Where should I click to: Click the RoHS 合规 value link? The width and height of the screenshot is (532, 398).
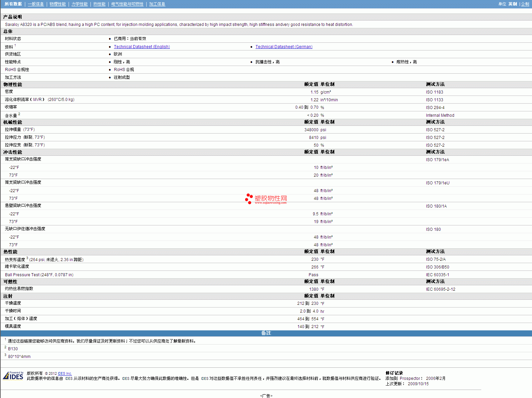point(124,70)
